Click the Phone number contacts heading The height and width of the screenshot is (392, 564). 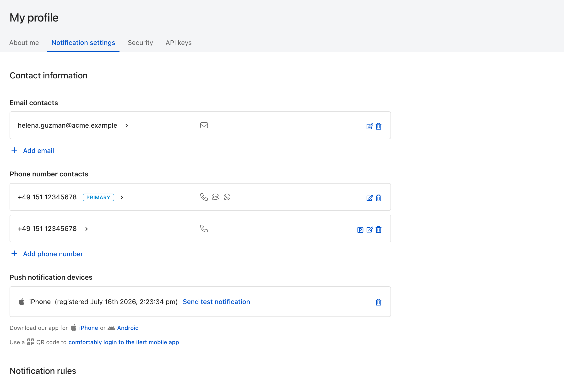[x=49, y=174]
